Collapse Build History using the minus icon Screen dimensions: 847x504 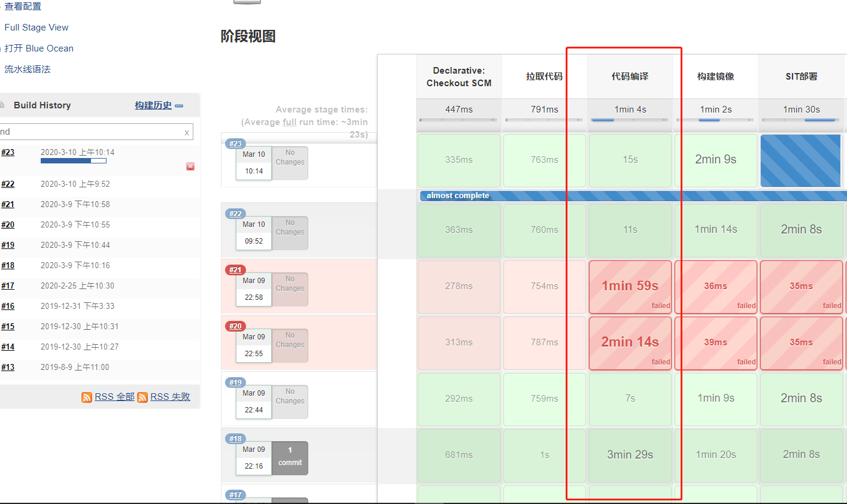(179, 105)
